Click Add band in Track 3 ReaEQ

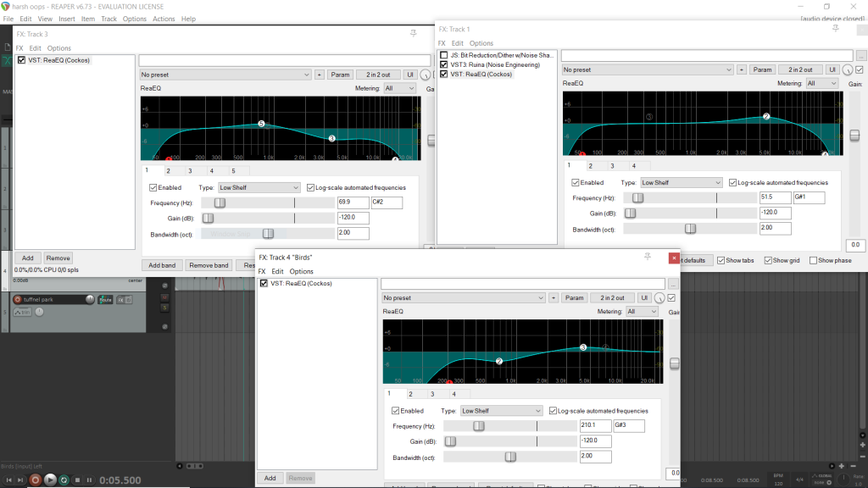(162, 265)
